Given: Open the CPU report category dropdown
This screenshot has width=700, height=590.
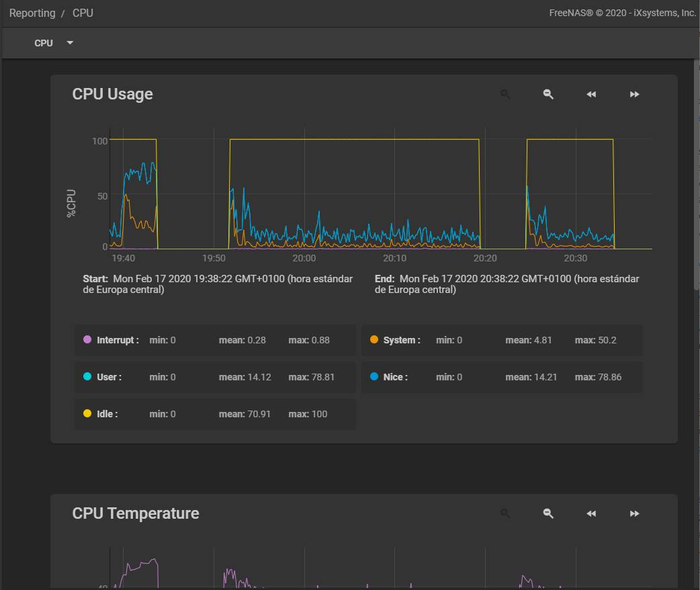Looking at the screenshot, I should 54,43.
